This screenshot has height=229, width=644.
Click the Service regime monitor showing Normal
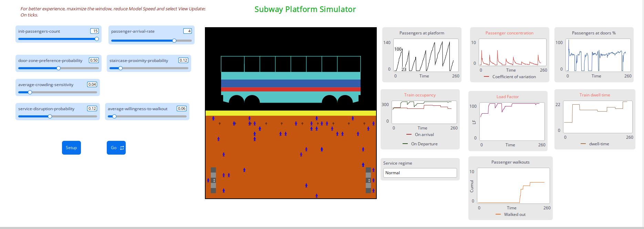pos(420,173)
